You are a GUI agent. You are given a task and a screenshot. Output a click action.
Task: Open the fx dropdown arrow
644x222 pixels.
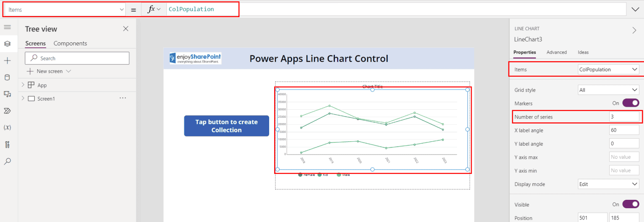tap(159, 9)
